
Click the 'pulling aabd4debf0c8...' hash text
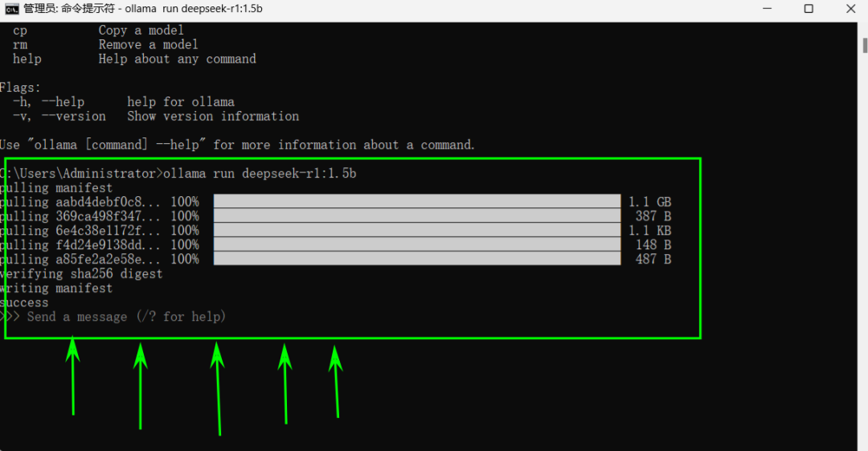[80, 203]
